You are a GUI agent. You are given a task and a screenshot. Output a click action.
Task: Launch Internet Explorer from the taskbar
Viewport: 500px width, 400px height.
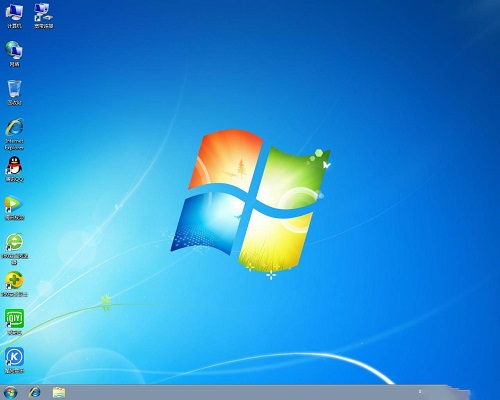(x=35, y=393)
